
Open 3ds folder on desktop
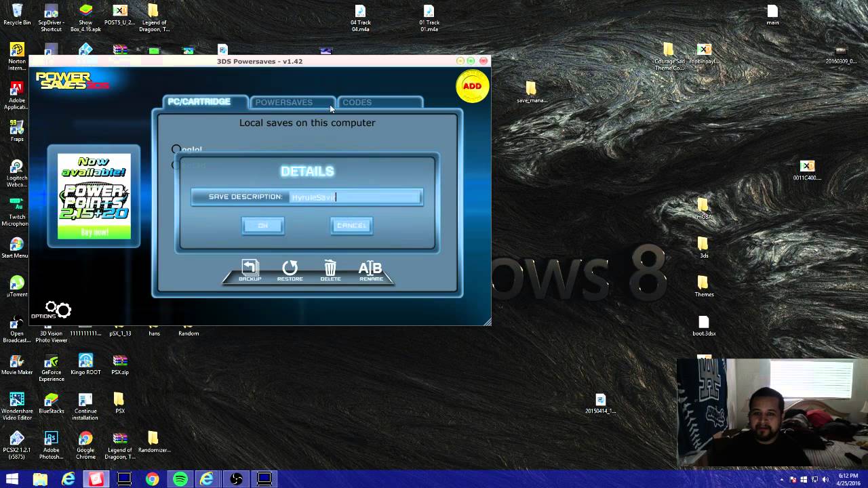704,247
